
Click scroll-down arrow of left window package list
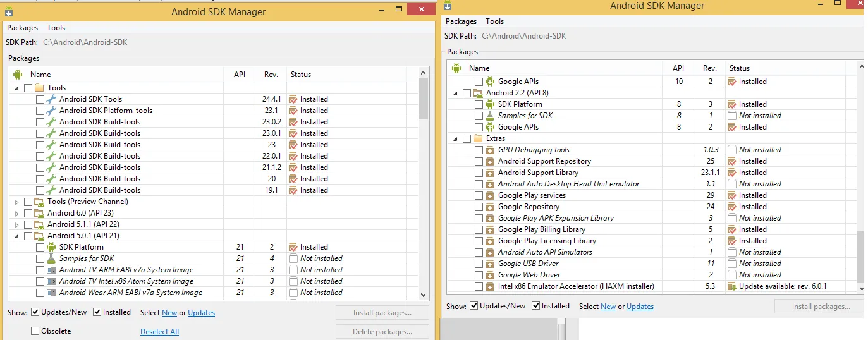[x=424, y=294]
